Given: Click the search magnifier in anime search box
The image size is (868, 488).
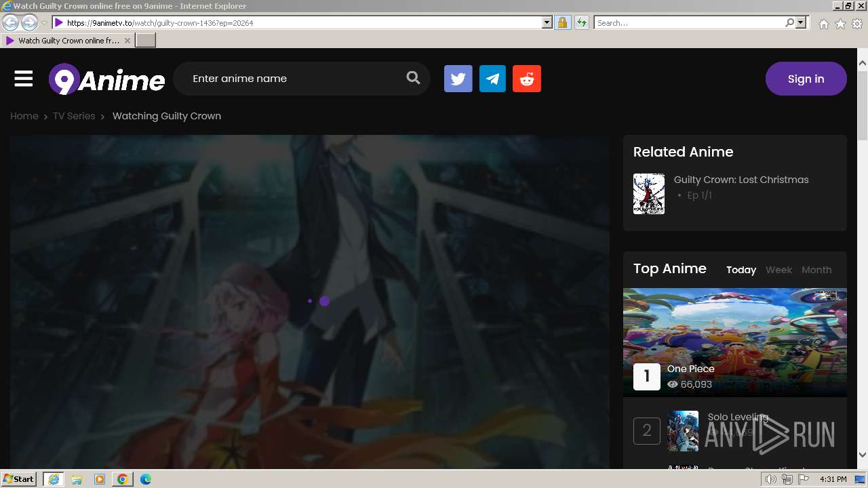Looking at the screenshot, I should pyautogui.click(x=413, y=78).
